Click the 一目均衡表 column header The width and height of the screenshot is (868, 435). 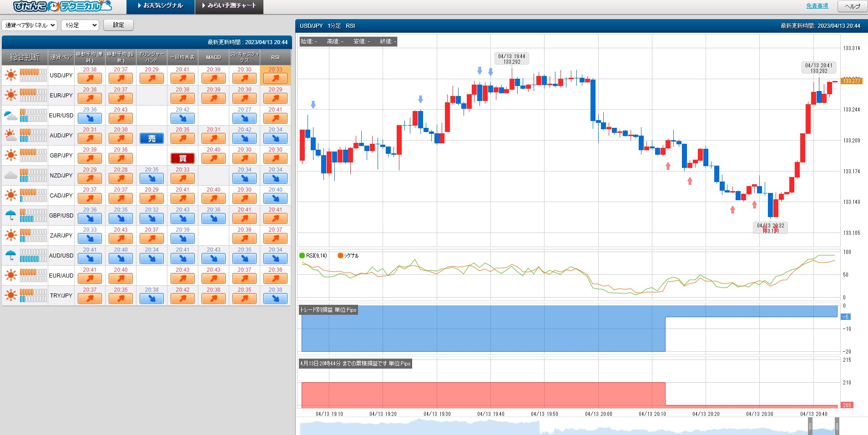[182, 57]
